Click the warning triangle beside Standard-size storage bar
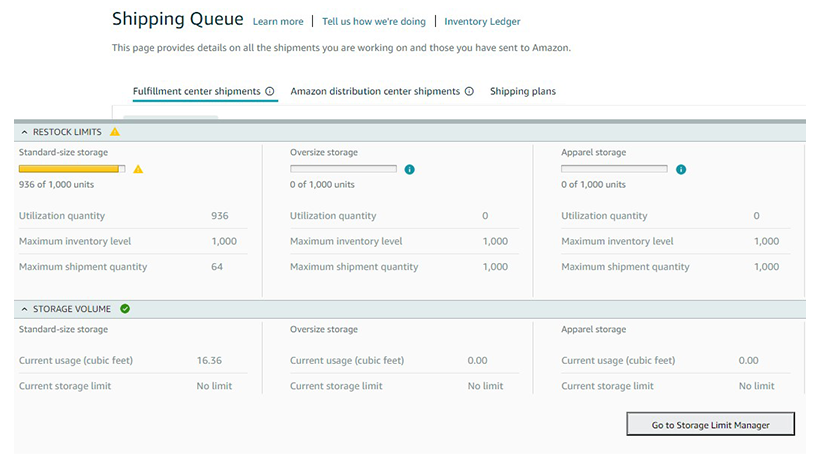This screenshot has height=462, width=820. point(138,169)
